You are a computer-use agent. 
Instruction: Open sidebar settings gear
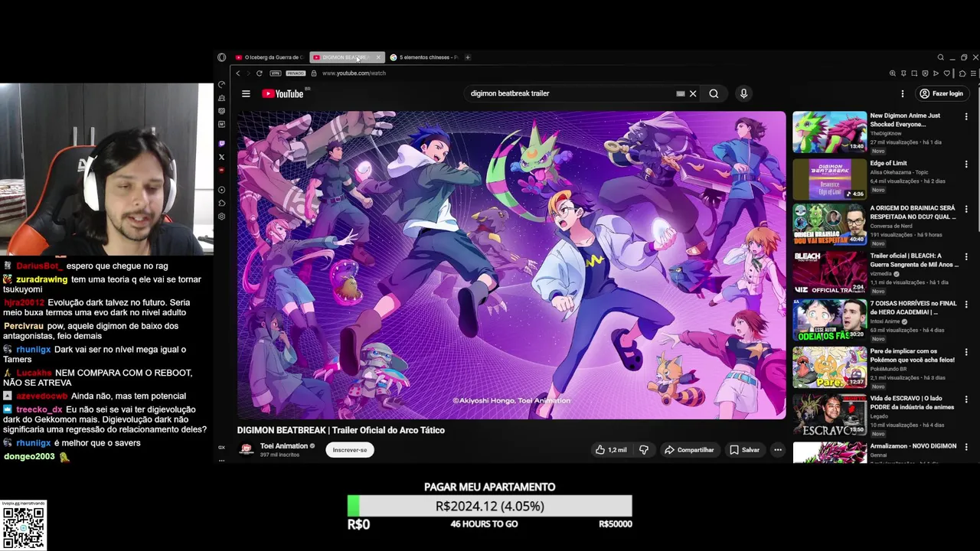pyautogui.click(x=222, y=217)
